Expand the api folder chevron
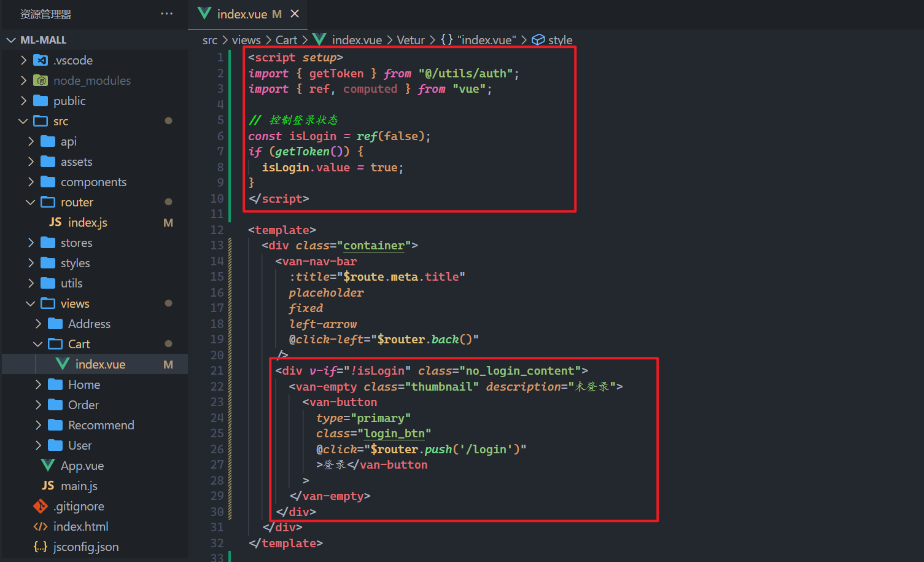 pyautogui.click(x=31, y=141)
